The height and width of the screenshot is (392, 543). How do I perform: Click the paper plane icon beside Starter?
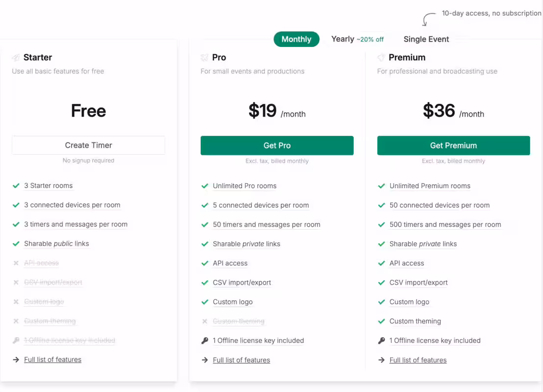16,57
